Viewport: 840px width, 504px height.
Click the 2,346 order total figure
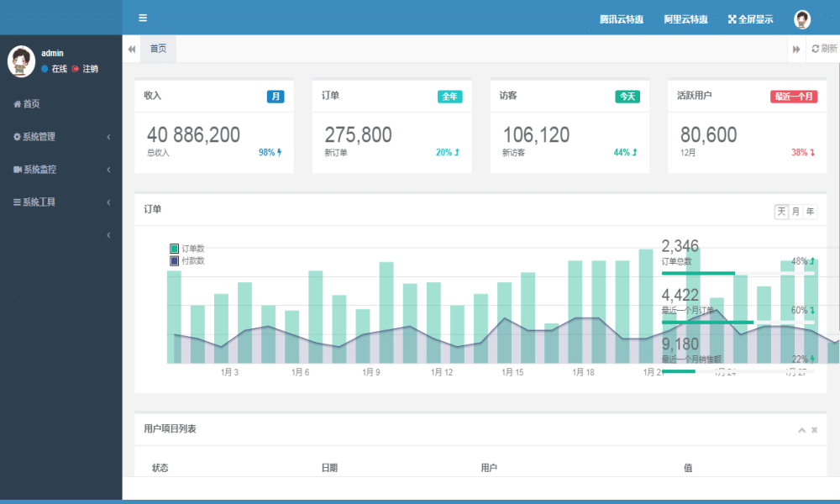click(680, 246)
